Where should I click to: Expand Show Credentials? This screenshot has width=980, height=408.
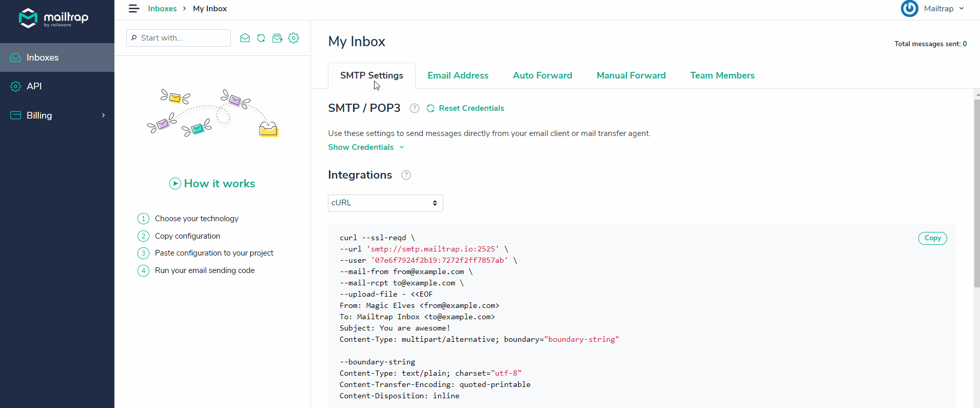pyautogui.click(x=366, y=147)
